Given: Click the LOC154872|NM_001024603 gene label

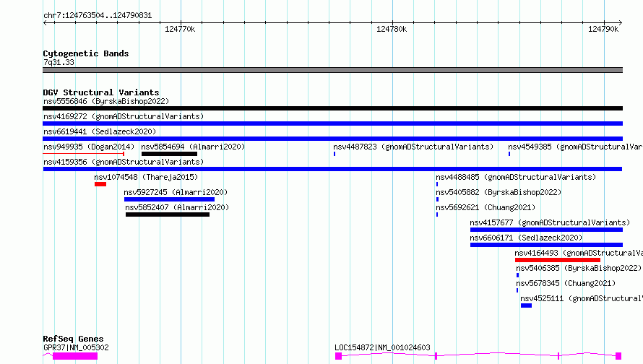Looking at the screenshot, I should point(383,347).
